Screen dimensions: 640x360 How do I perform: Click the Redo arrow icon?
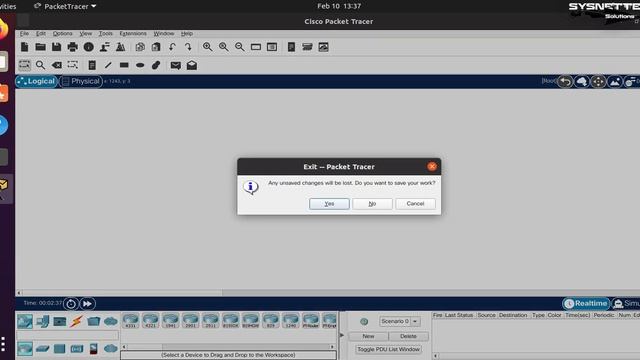[188, 47]
